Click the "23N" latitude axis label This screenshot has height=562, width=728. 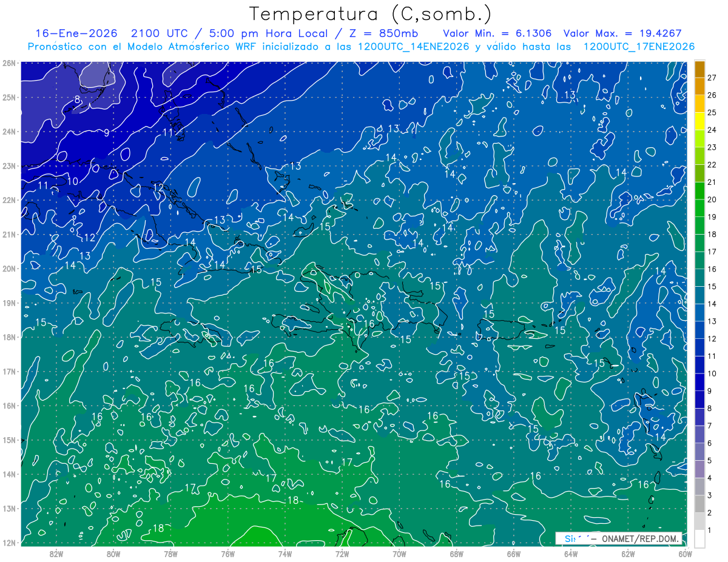[10, 166]
